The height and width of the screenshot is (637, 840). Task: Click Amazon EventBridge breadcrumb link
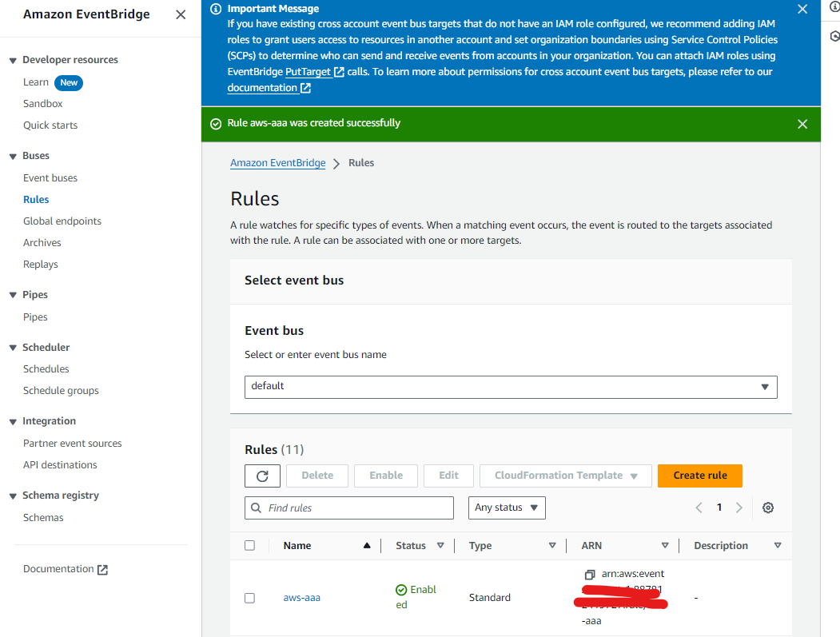[277, 163]
